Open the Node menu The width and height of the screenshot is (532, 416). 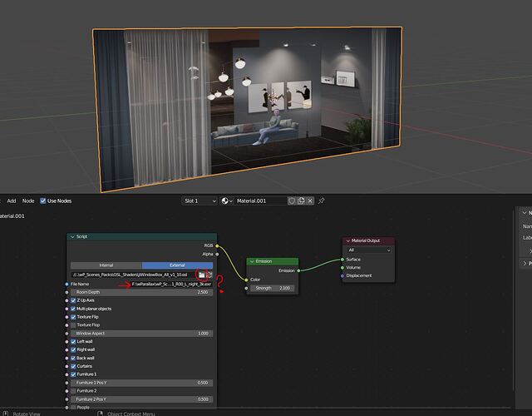[28, 201]
